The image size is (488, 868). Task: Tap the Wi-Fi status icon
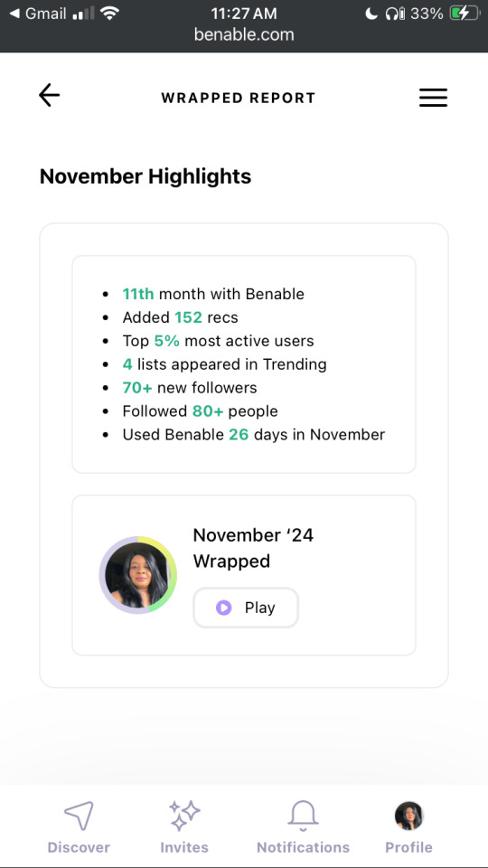(x=110, y=14)
